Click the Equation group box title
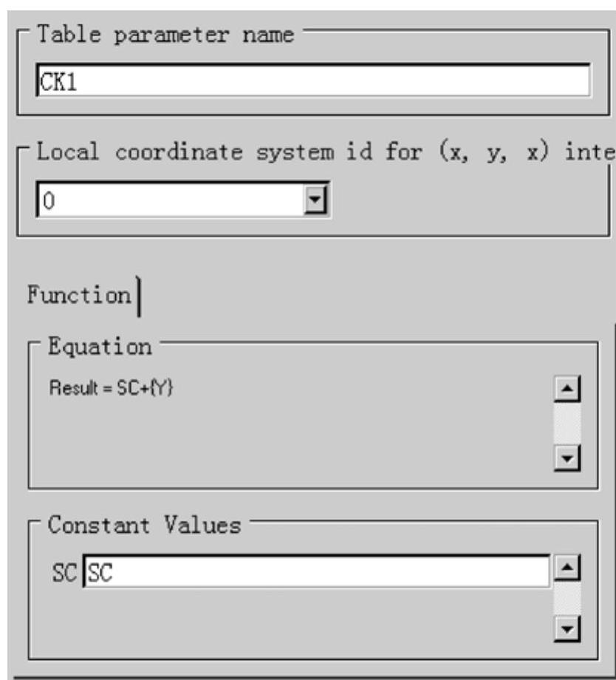 pyautogui.click(x=100, y=347)
